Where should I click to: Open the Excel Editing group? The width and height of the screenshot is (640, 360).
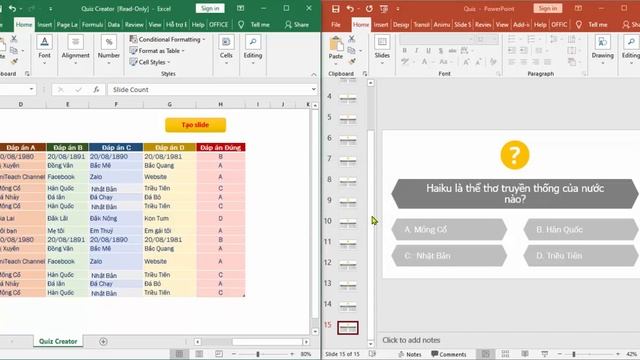[x=253, y=50]
